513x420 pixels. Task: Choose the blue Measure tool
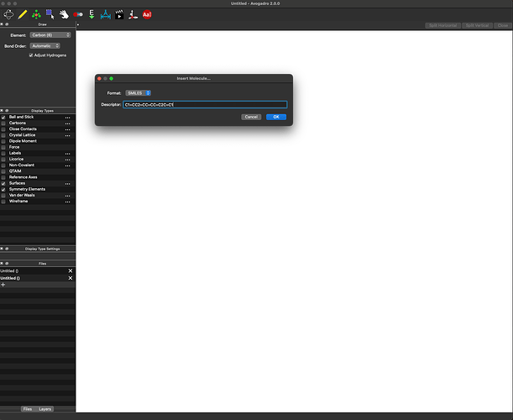(105, 14)
